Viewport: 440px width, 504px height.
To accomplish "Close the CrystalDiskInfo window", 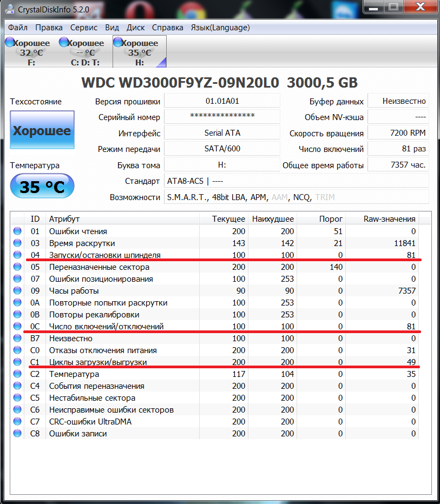I will pos(421,8).
